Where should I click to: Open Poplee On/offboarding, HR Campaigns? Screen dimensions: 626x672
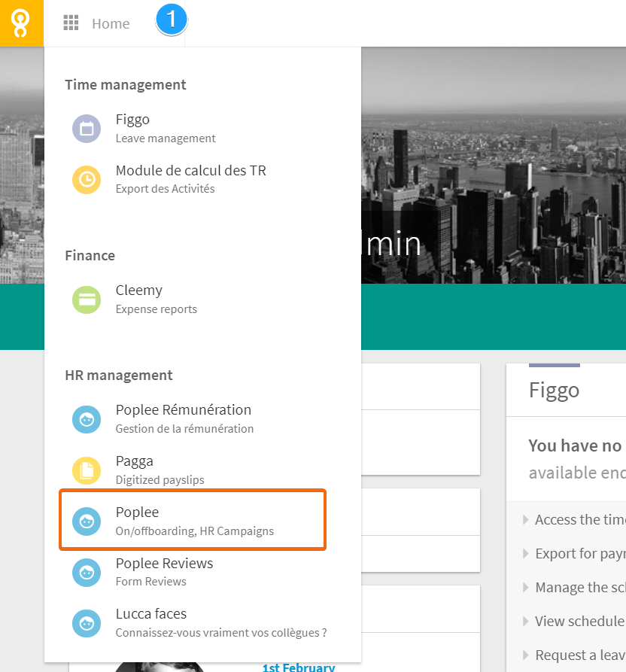tap(193, 519)
